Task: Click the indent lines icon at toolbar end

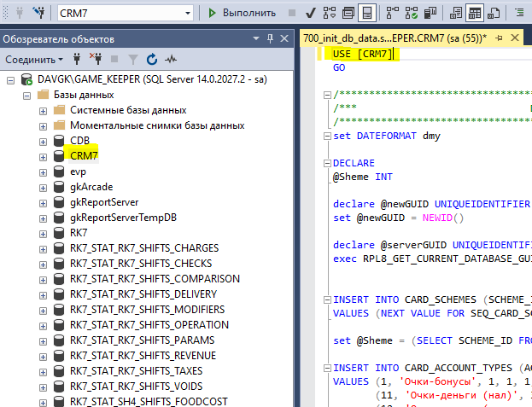Action: [x=519, y=13]
